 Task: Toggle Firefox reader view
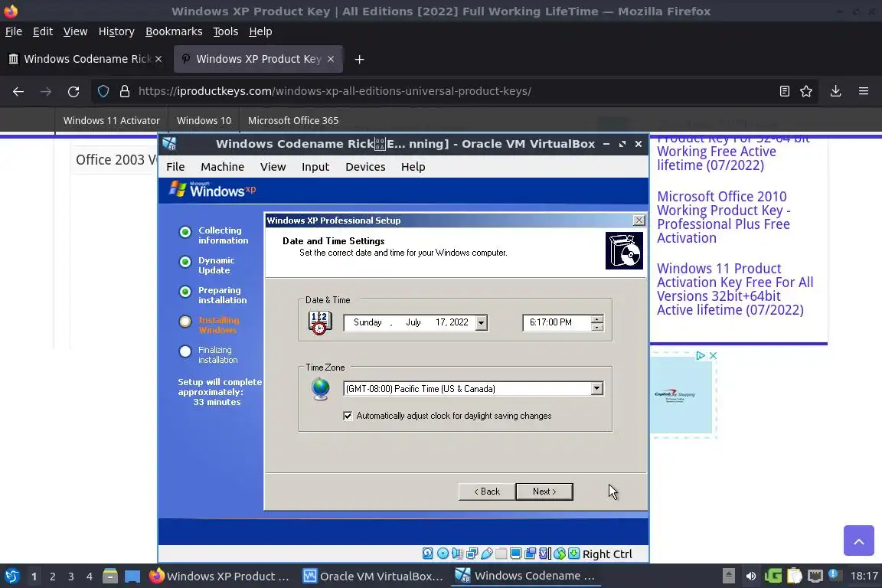point(785,91)
